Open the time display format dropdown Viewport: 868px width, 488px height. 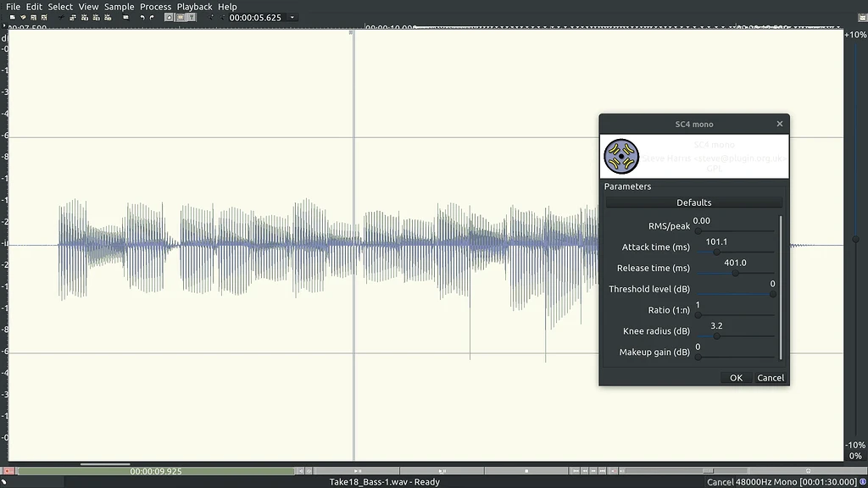click(292, 18)
